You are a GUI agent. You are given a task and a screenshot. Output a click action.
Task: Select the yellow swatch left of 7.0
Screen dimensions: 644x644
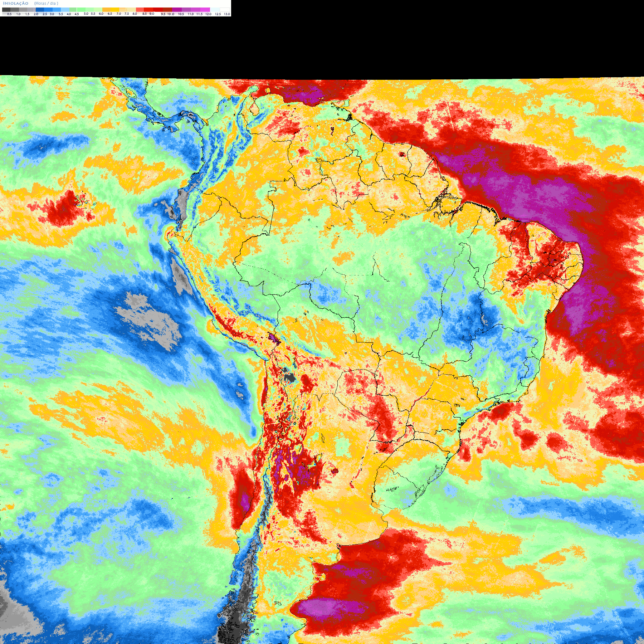115,10
